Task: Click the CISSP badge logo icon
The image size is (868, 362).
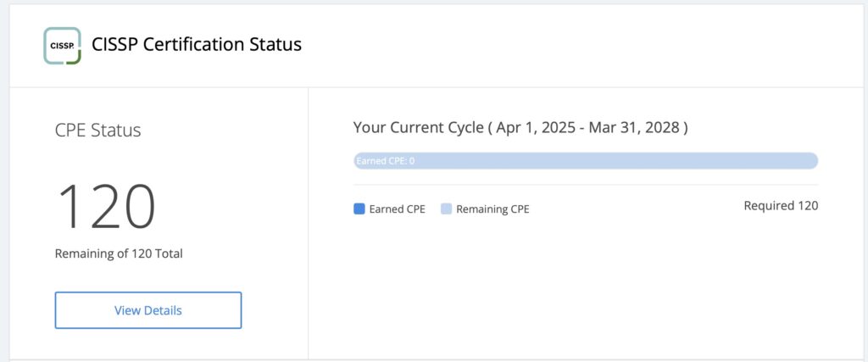Action: 63,46
